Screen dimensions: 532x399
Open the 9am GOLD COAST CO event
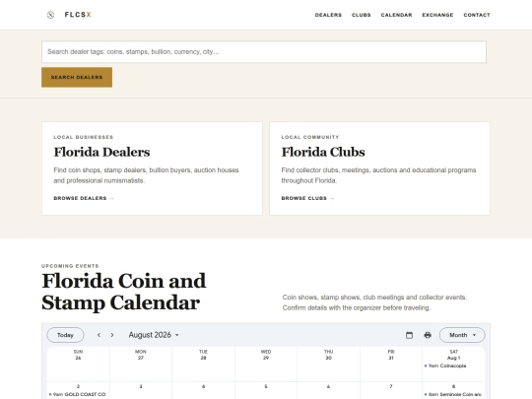coord(78,394)
